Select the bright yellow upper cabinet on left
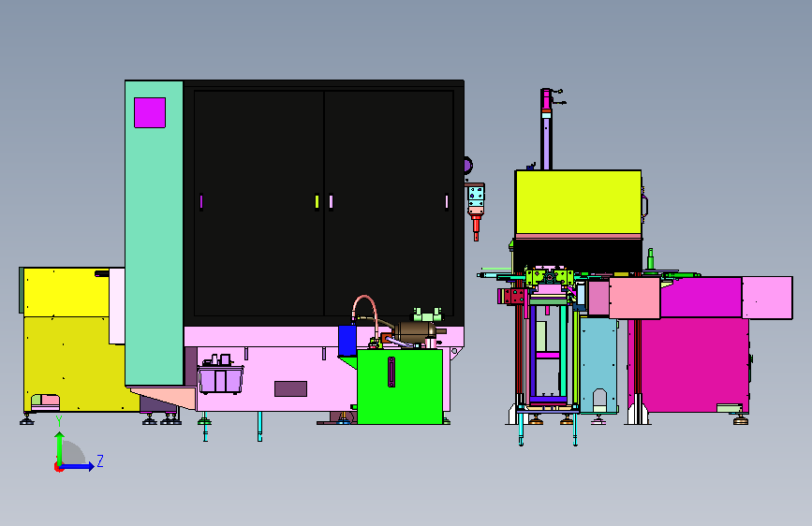 tap(66, 292)
